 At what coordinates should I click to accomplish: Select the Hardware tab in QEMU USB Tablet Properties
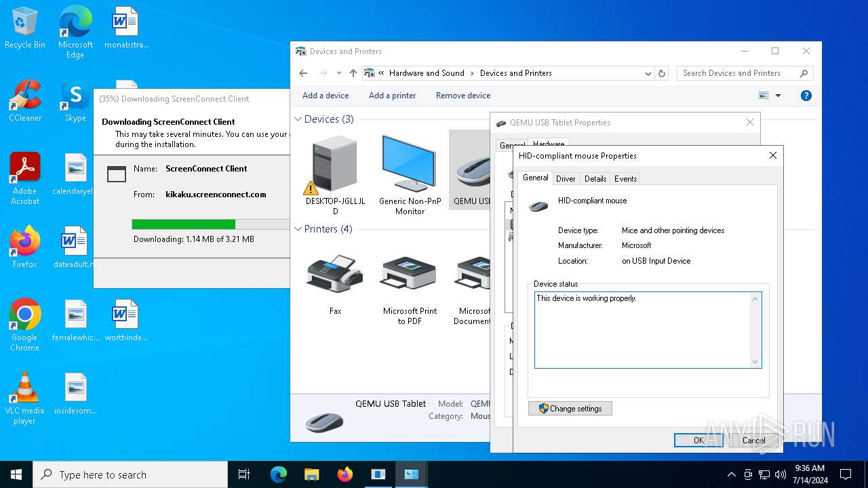tap(549, 143)
